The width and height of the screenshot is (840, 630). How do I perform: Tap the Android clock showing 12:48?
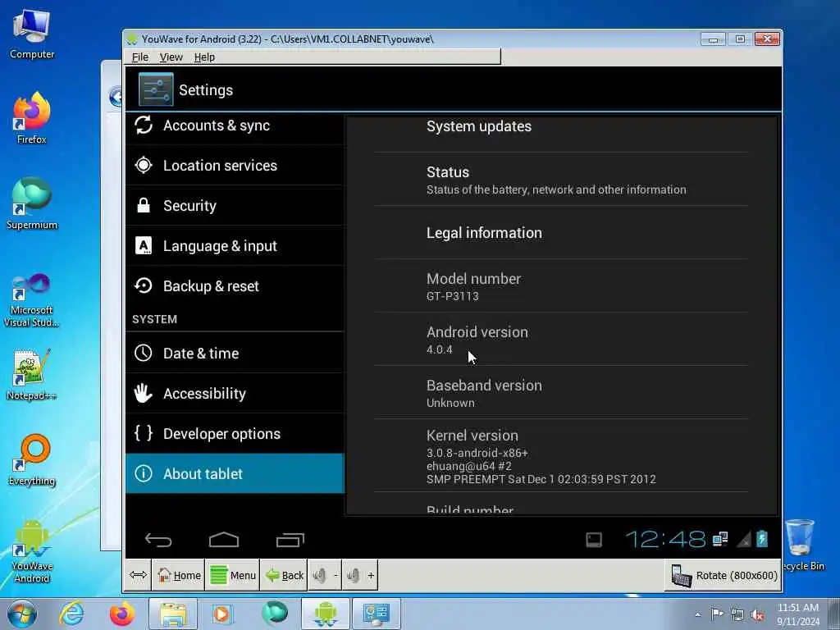(x=664, y=539)
